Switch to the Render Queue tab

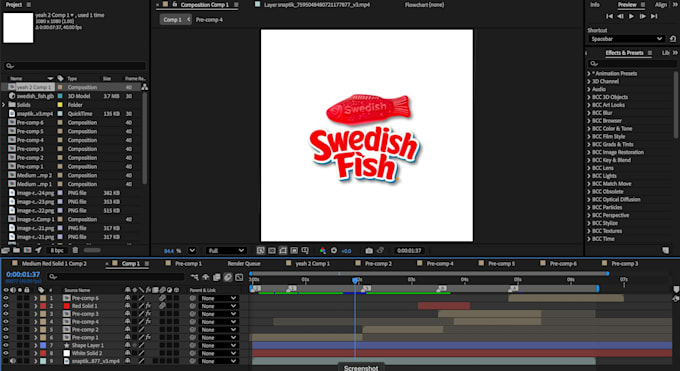244,263
